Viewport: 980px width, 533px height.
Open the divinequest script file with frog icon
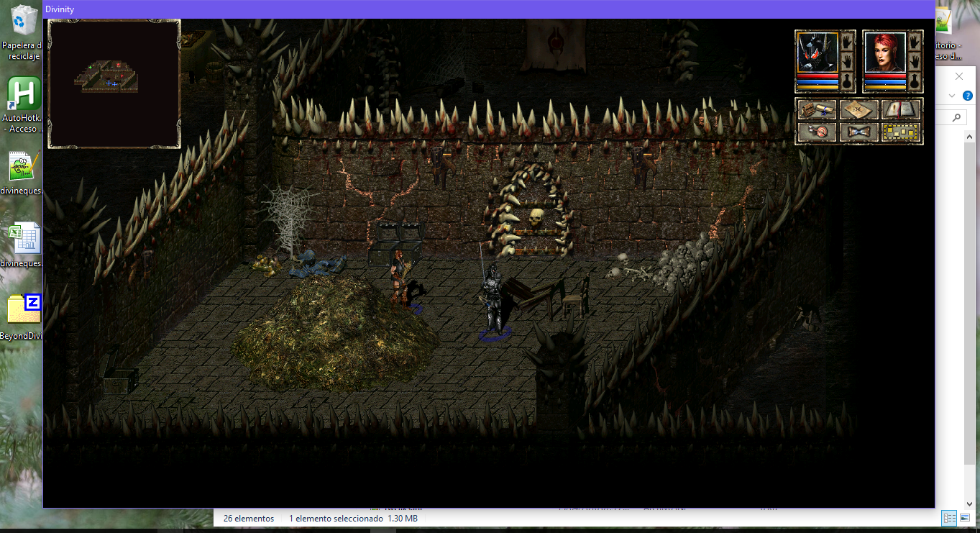click(x=24, y=173)
